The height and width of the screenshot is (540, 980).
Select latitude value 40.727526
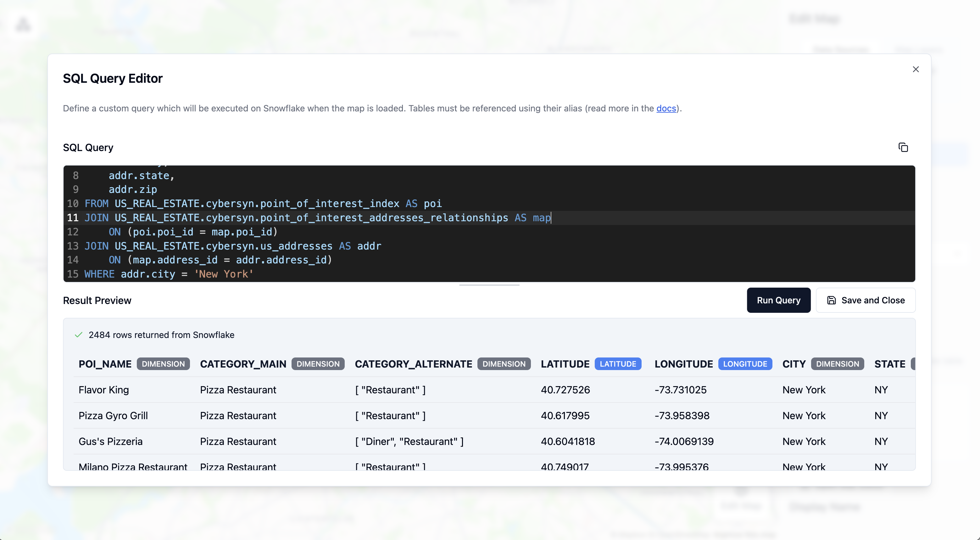pos(565,390)
